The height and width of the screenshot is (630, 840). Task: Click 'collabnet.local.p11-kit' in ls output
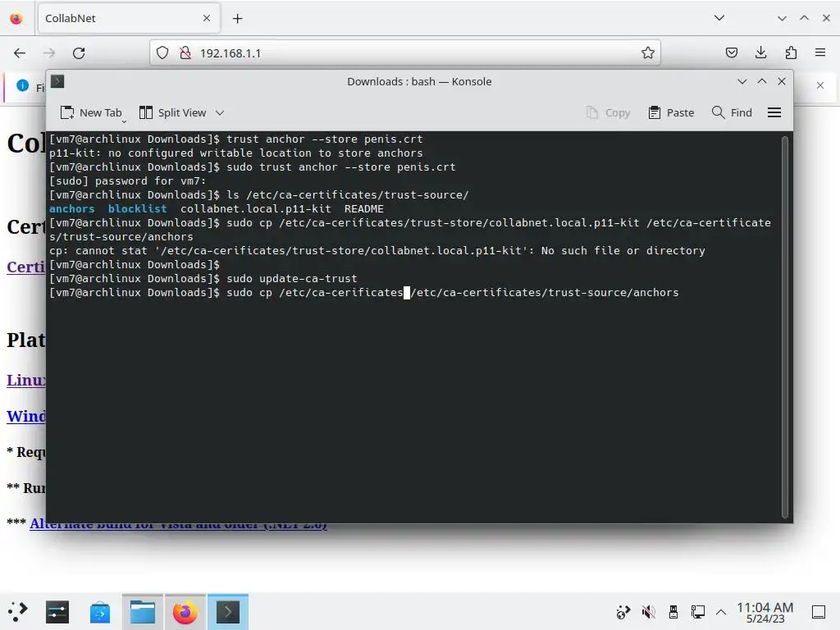256,209
